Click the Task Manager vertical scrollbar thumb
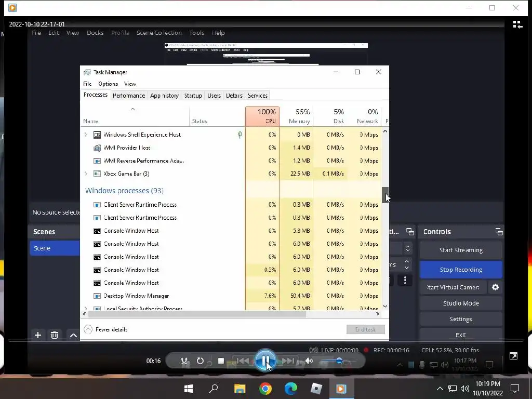The width and height of the screenshot is (532, 399). pyautogui.click(x=385, y=195)
